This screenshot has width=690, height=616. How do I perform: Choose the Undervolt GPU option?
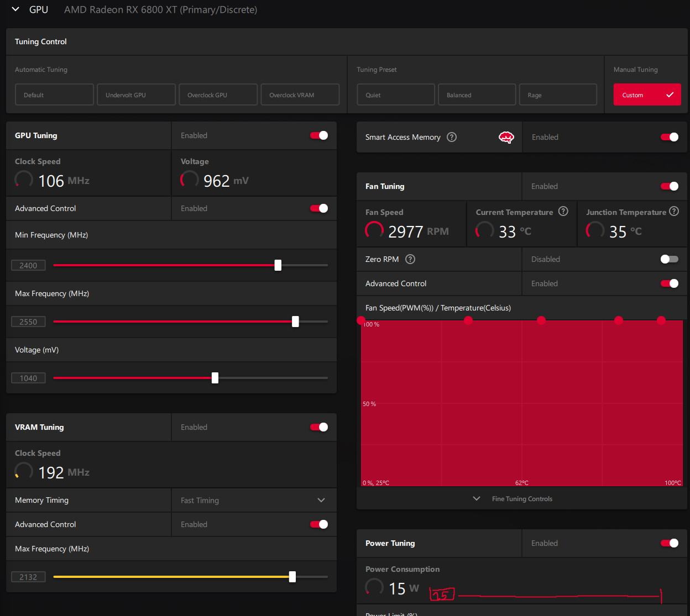click(x=136, y=94)
